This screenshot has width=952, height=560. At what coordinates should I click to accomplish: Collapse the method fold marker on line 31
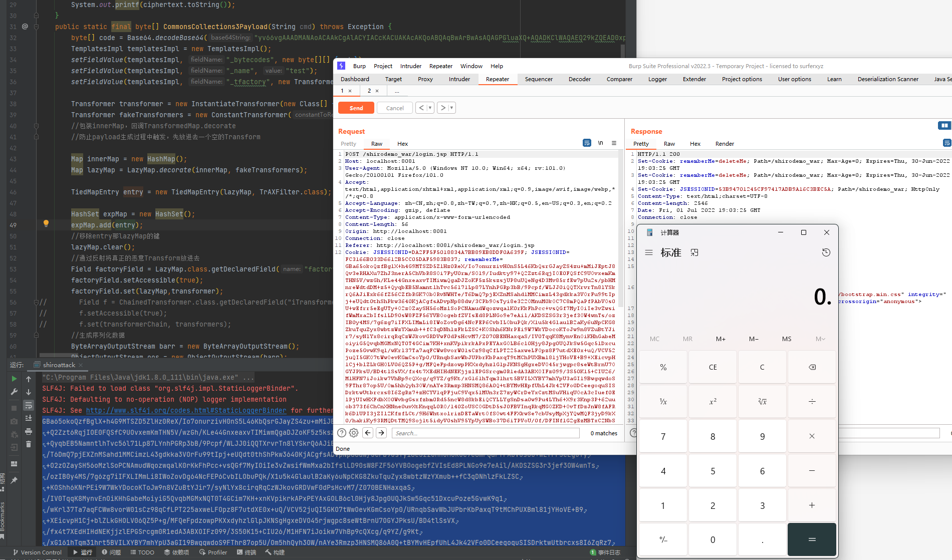[x=36, y=27]
